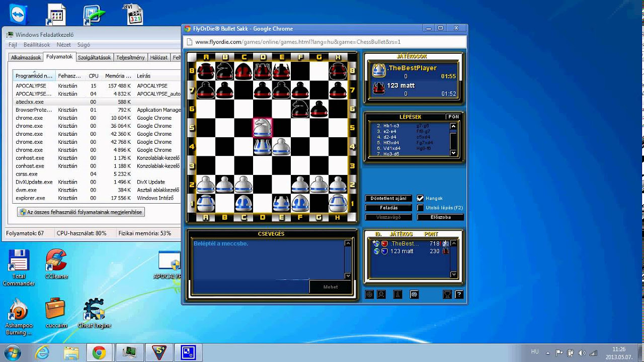Viewport: 644px width, 362px height.
Task: Select .TheBest... row in player list
Action: click(410, 243)
